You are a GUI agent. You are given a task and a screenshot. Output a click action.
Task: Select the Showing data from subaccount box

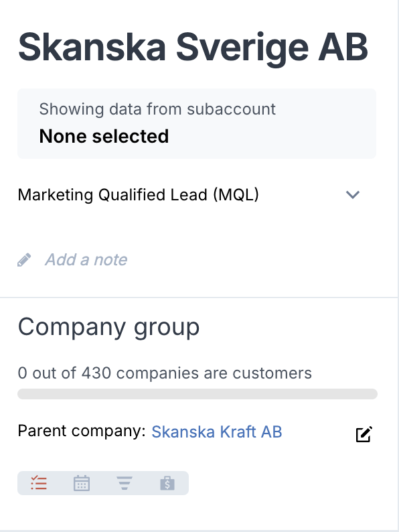coord(197,123)
